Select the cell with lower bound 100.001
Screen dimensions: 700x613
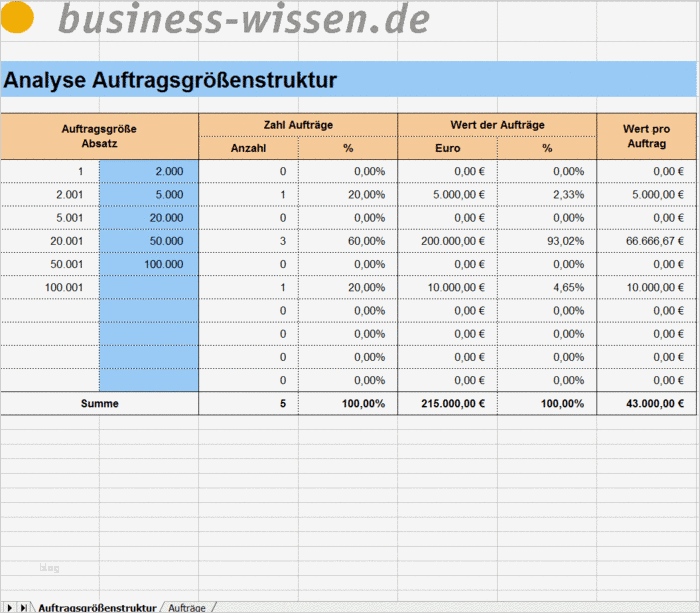point(50,288)
